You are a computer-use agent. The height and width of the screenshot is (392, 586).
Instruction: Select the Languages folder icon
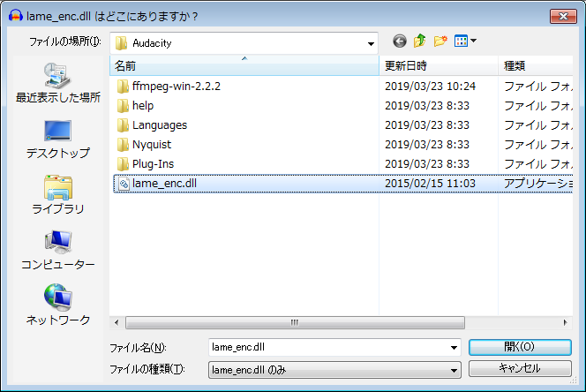(123, 125)
